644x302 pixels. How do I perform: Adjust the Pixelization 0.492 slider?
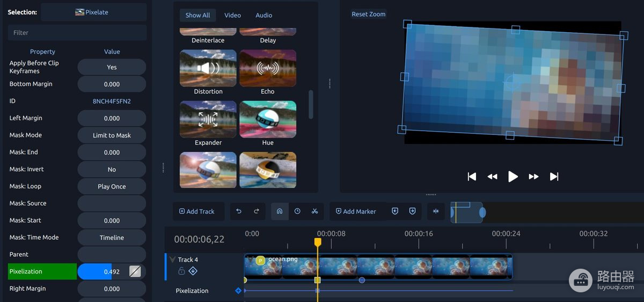coord(103,271)
